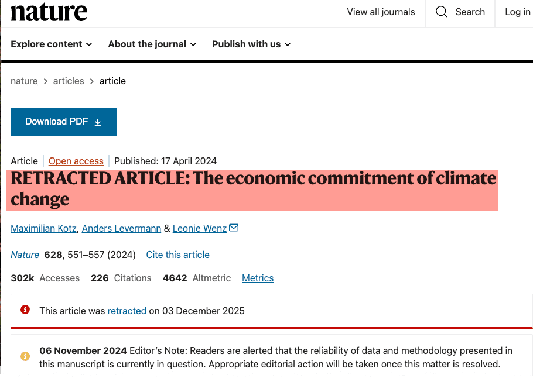The width and height of the screenshot is (533, 392).
Task: Open the articles breadcrumb link
Action: (69, 81)
